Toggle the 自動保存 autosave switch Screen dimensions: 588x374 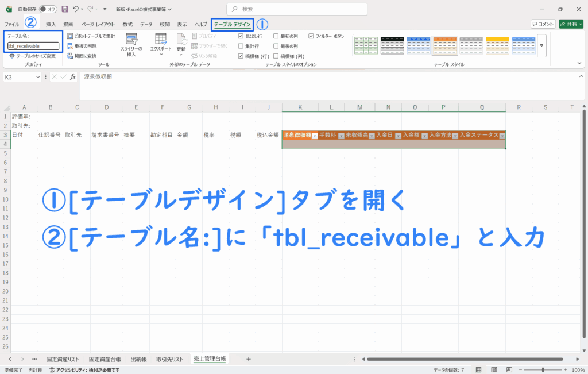[x=48, y=9]
